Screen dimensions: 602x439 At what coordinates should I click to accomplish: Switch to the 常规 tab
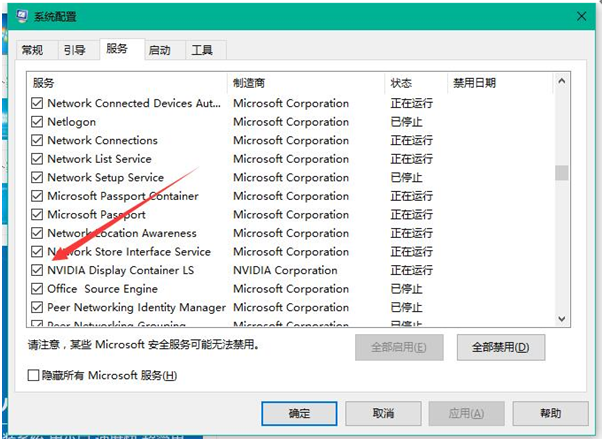32,50
